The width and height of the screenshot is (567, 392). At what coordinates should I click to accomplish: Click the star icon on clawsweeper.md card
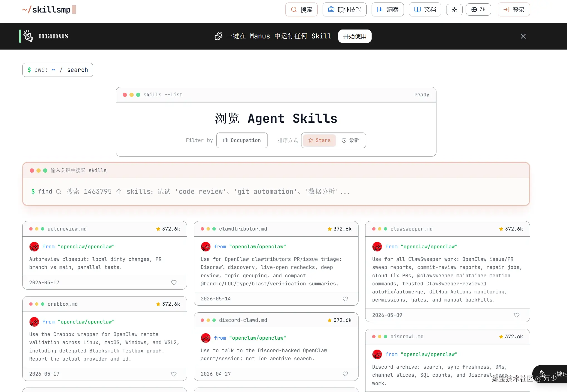click(x=501, y=229)
